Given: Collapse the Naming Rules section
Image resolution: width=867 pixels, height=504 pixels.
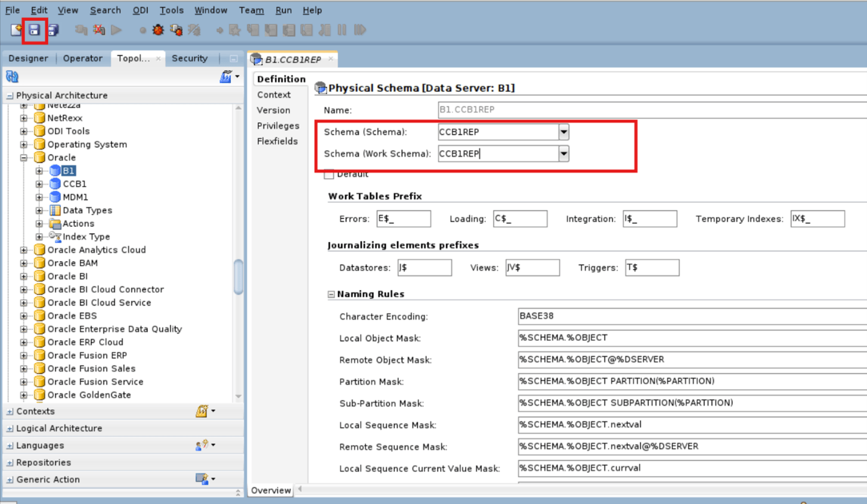Looking at the screenshot, I should (x=330, y=294).
